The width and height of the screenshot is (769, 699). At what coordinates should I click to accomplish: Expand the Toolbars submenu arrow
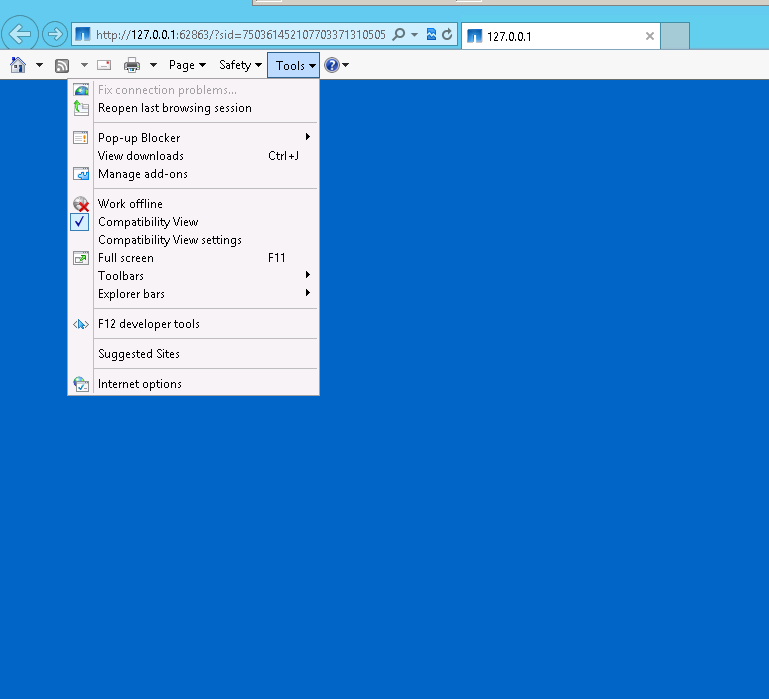pos(308,275)
